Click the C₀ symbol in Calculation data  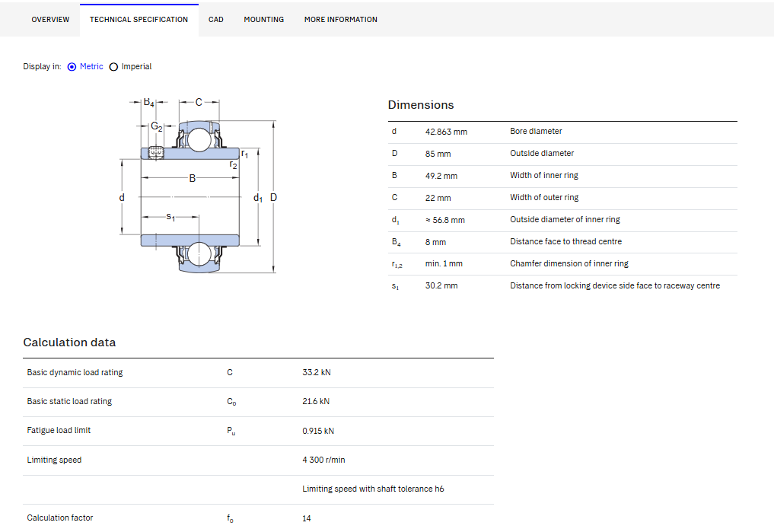pos(231,402)
